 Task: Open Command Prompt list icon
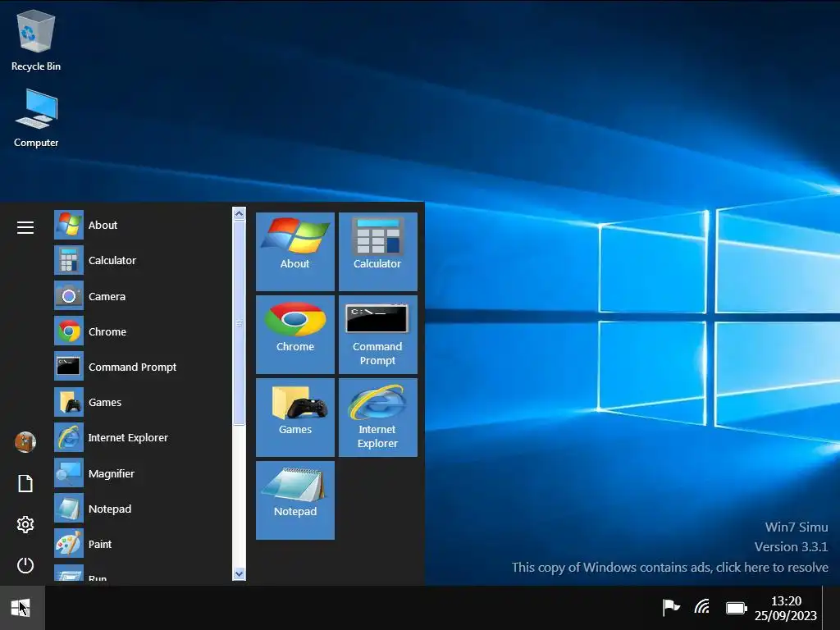(69, 367)
